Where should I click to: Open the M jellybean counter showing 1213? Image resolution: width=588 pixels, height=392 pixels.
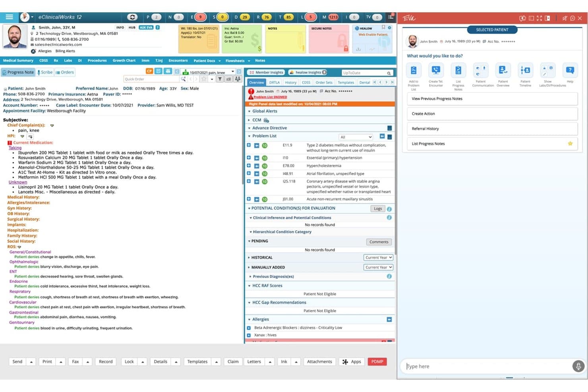[x=333, y=17]
